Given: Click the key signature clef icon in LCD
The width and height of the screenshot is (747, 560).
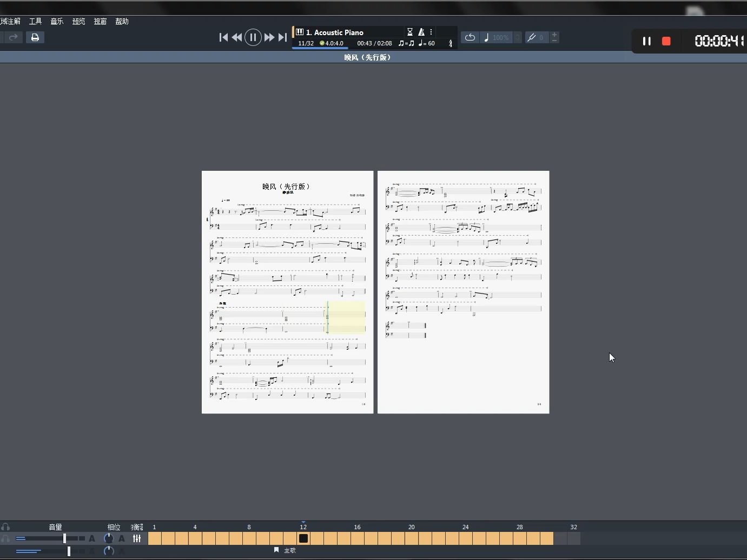Looking at the screenshot, I should coord(451,43).
